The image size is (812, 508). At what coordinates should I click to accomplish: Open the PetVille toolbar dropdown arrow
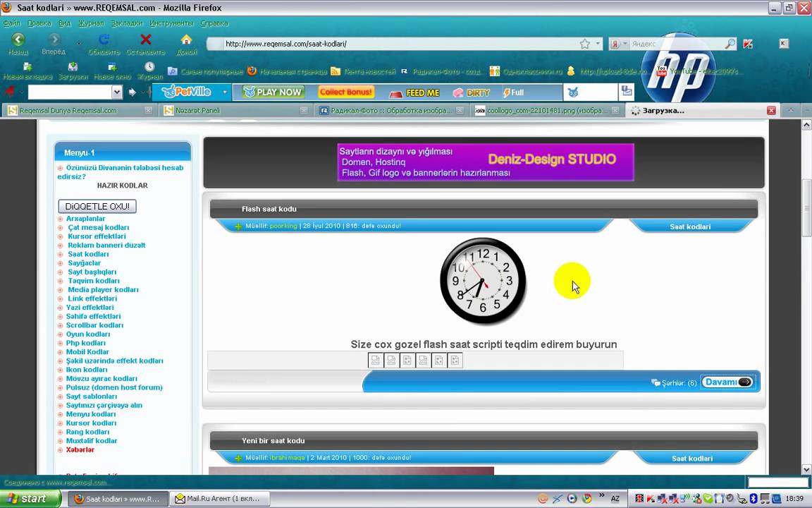[x=225, y=92]
